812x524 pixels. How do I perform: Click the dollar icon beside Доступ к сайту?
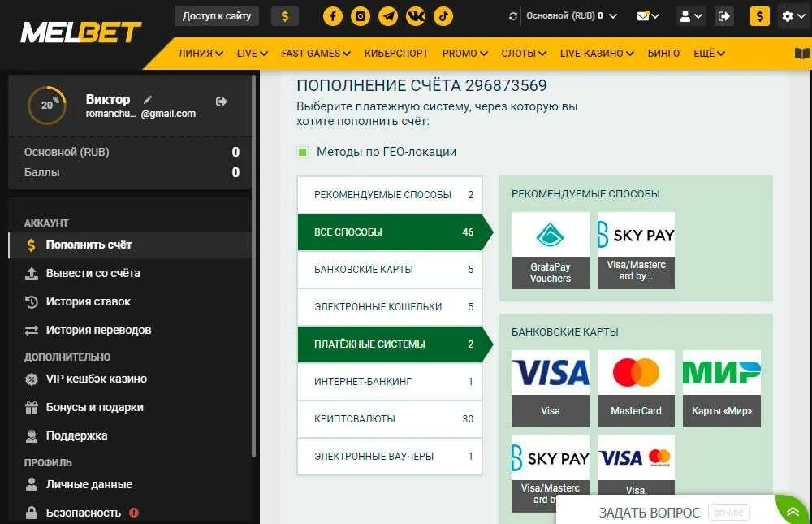pos(285,16)
